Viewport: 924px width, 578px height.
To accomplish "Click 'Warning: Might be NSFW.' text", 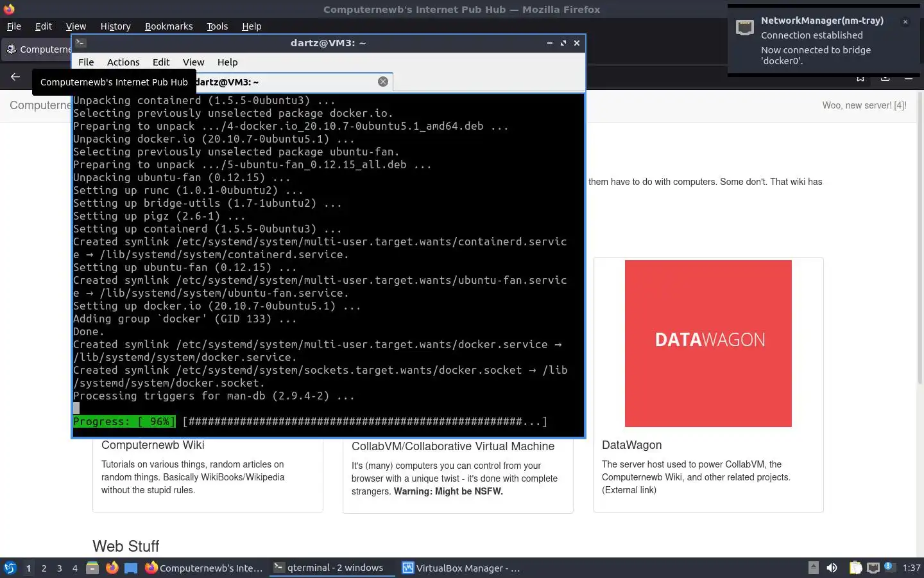I will 448,491.
